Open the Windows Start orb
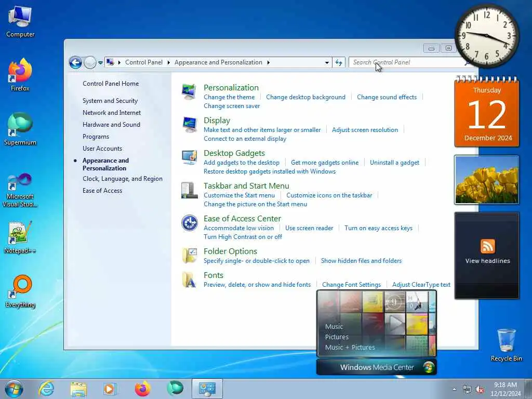532x399 pixels. (x=14, y=389)
